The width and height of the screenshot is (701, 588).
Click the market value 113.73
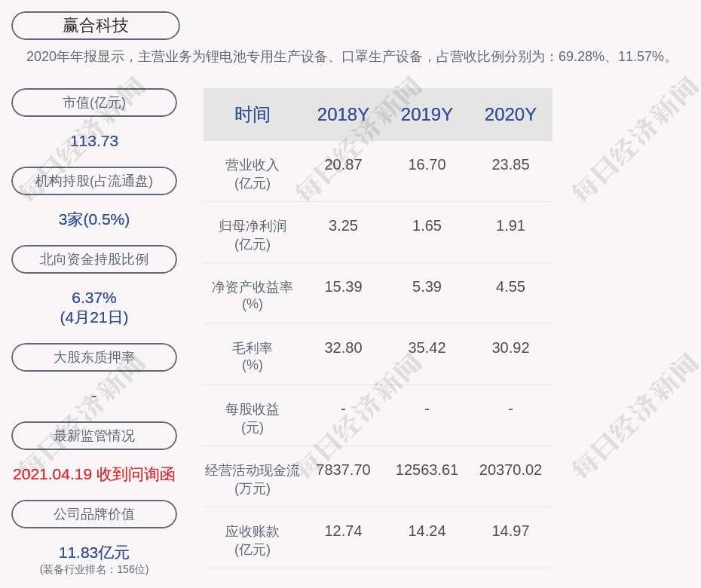click(94, 141)
